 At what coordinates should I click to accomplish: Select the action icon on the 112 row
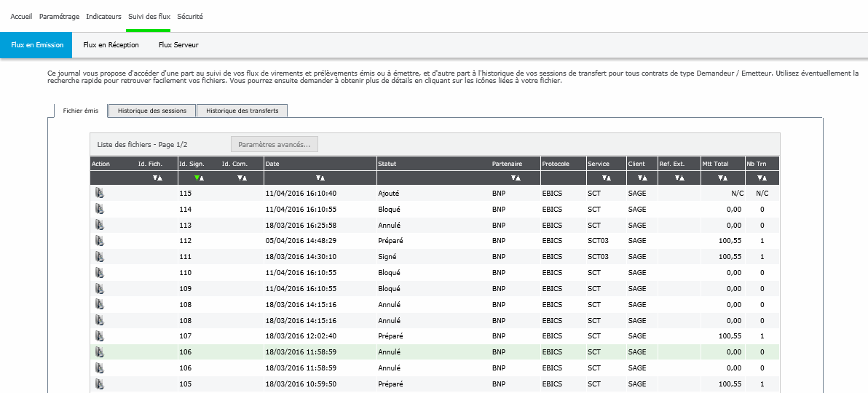100,241
